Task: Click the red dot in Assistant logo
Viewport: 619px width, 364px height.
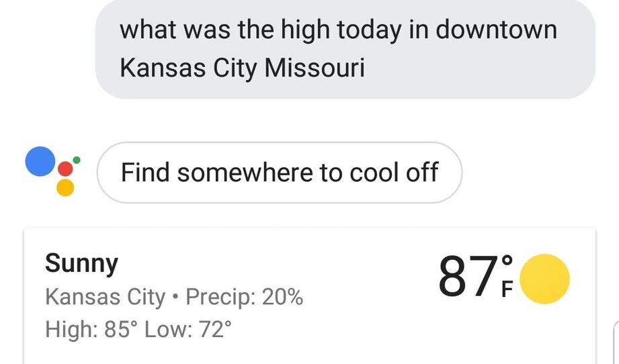Action: [65, 169]
